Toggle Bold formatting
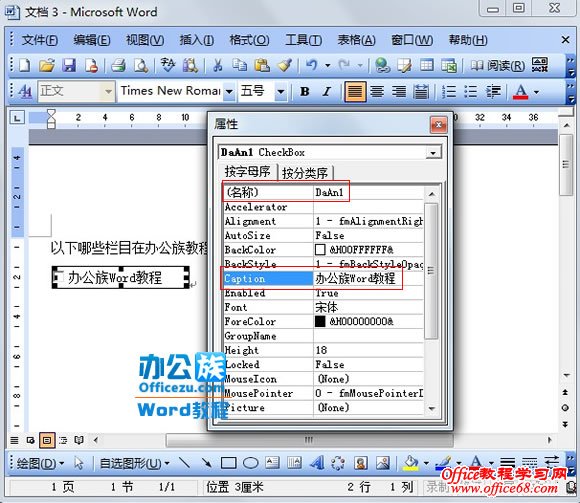The height and width of the screenshot is (503, 580). pyautogui.click(x=305, y=91)
